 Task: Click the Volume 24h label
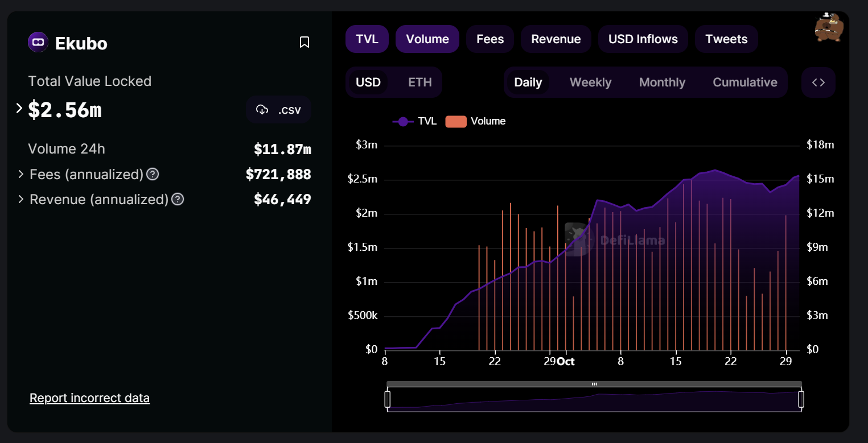click(x=67, y=149)
